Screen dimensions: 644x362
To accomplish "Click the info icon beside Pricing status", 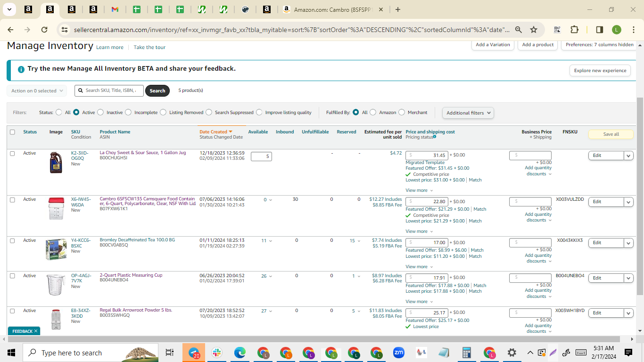I will [435, 137].
